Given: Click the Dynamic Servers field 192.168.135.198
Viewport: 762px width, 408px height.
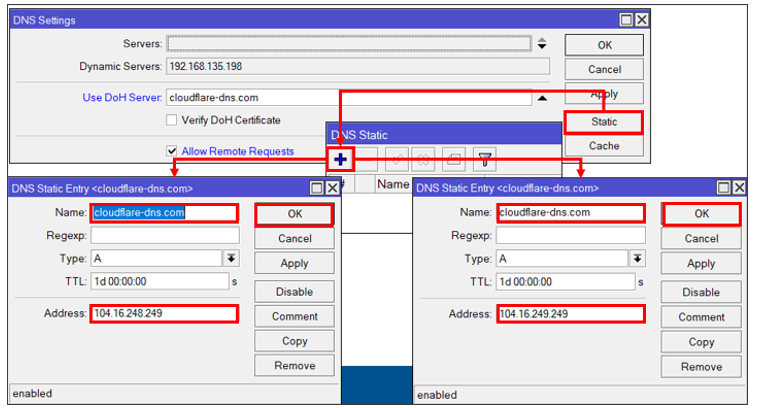Looking at the screenshot, I should point(358,67).
